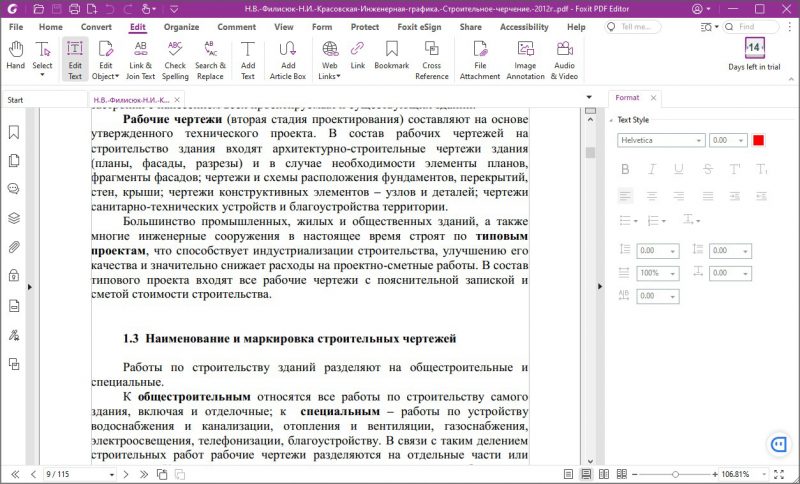Screen dimensions: 800x484
Task: Open the Attachments side panel
Action: tap(14, 247)
